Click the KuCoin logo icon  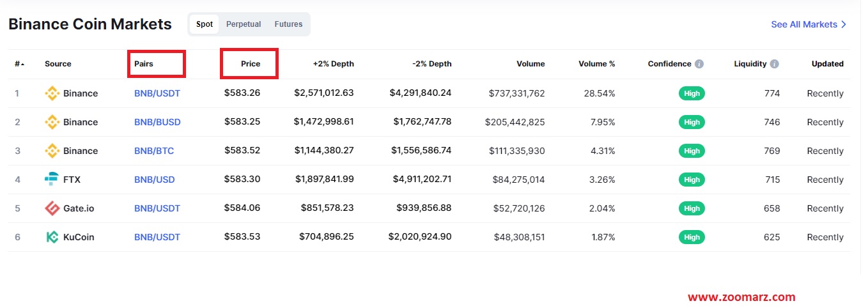coord(52,237)
